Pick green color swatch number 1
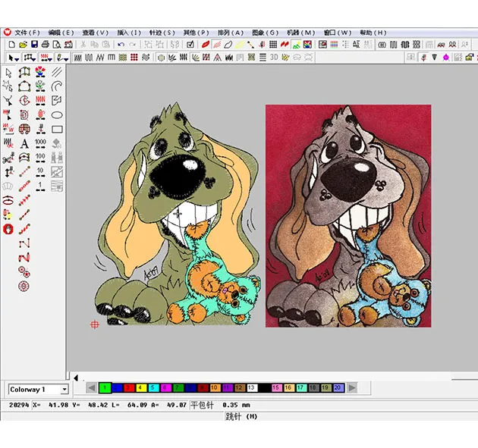This screenshot has width=478, height=448. click(105, 388)
